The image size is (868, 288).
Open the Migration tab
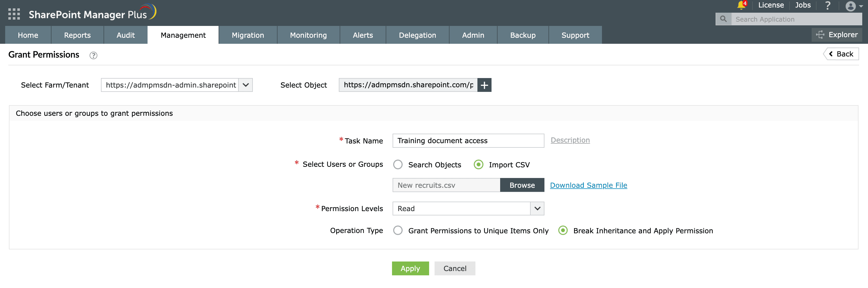click(248, 35)
